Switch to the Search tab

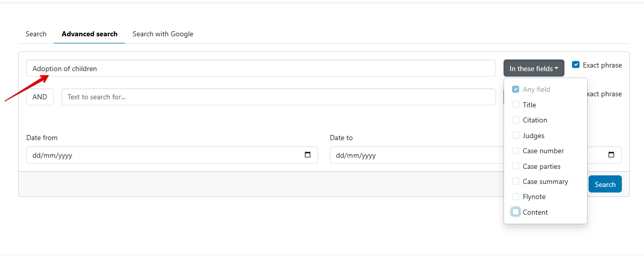(x=36, y=34)
